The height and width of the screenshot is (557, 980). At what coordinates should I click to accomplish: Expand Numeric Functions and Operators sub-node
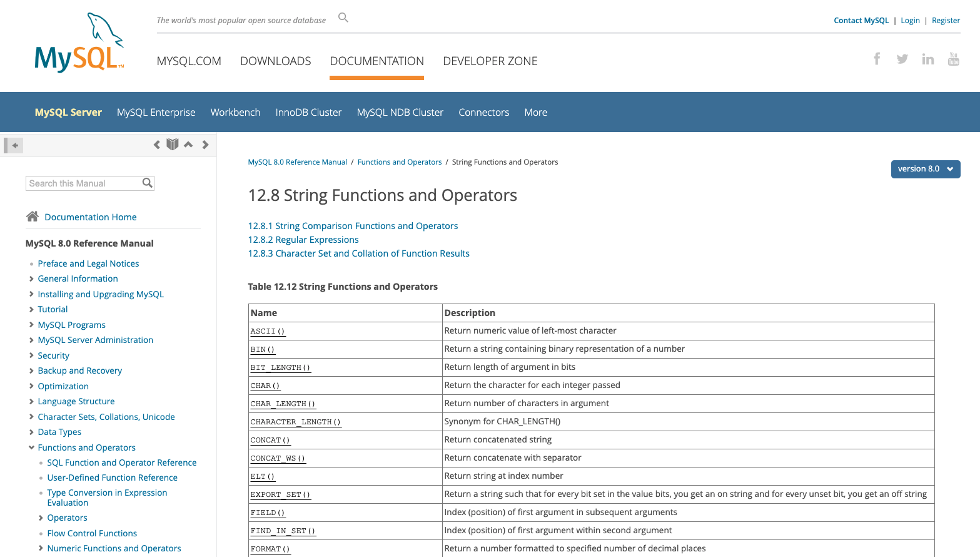41,548
